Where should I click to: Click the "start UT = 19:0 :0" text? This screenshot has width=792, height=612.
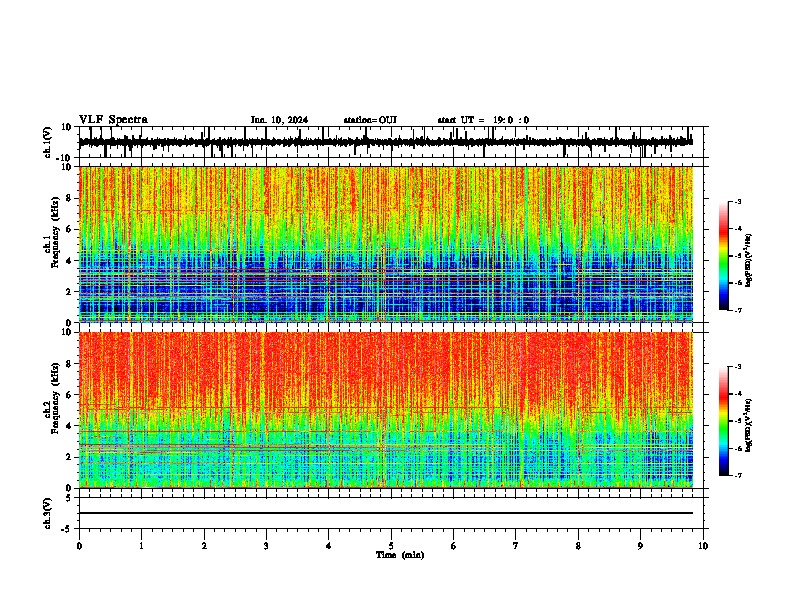click(x=483, y=120)
